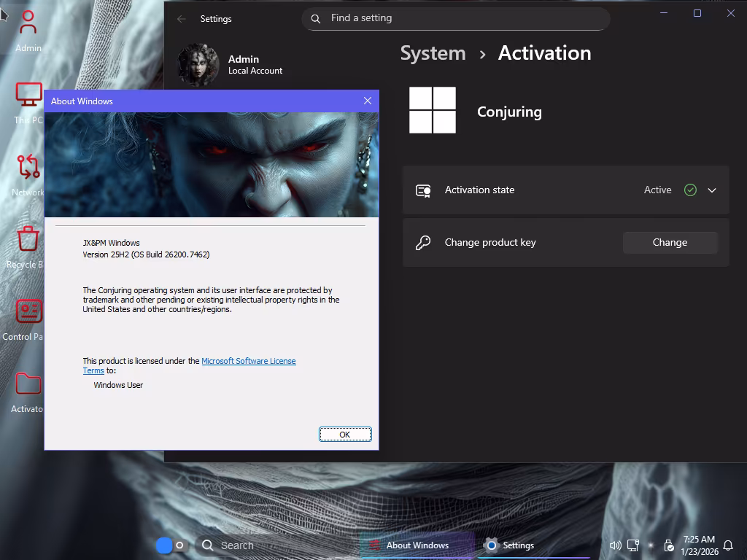Click the Find a setting search box

(456, 18)
